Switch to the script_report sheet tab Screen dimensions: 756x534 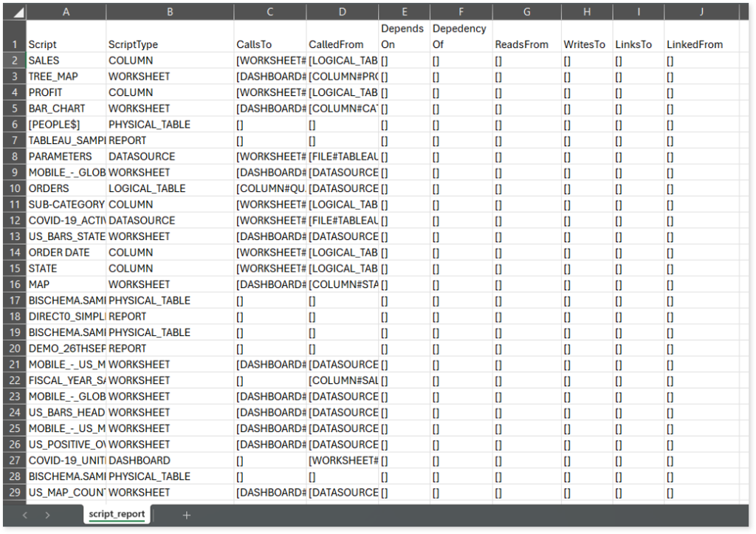(117, 514)
